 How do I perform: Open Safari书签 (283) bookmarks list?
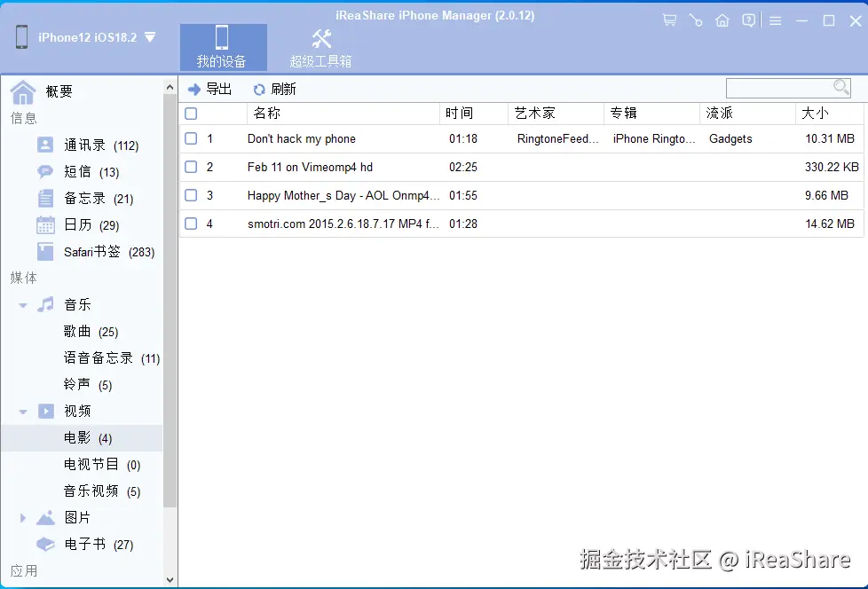pos(109,252)
